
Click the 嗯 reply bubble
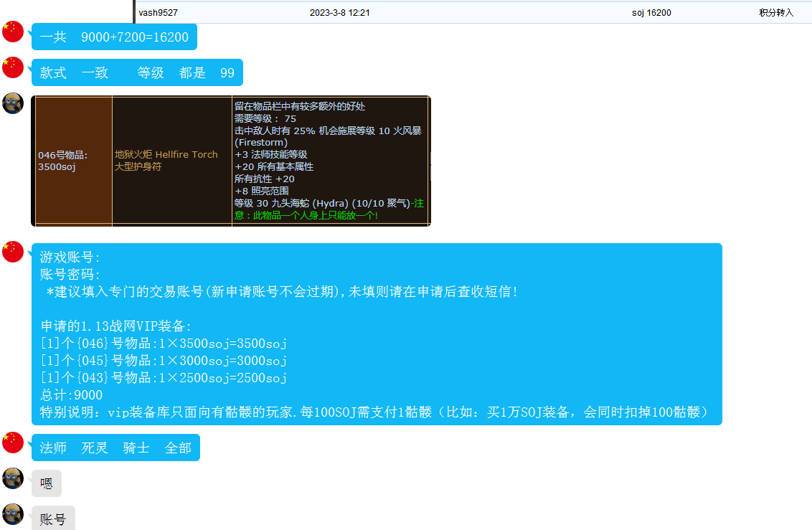[47, 483]
